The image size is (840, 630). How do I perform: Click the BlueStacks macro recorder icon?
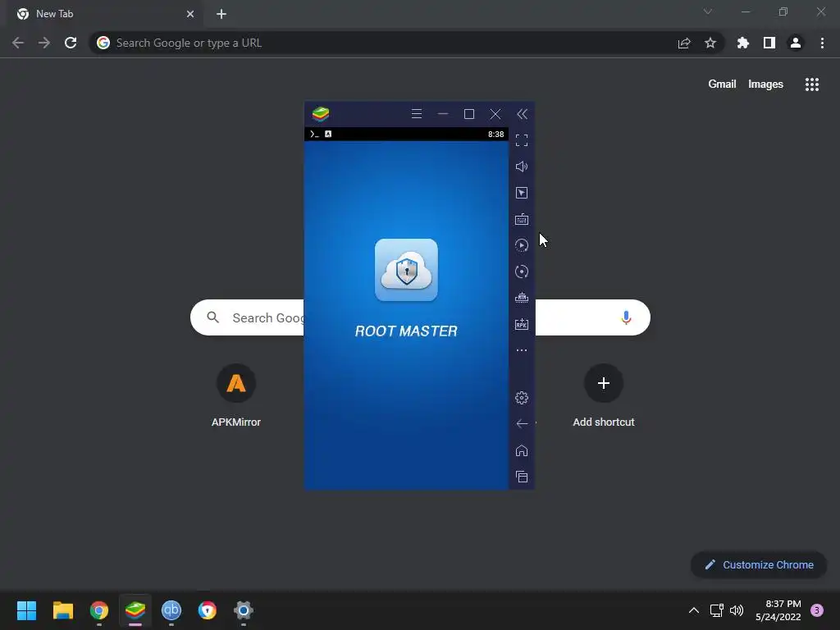(x=521, y=245)
